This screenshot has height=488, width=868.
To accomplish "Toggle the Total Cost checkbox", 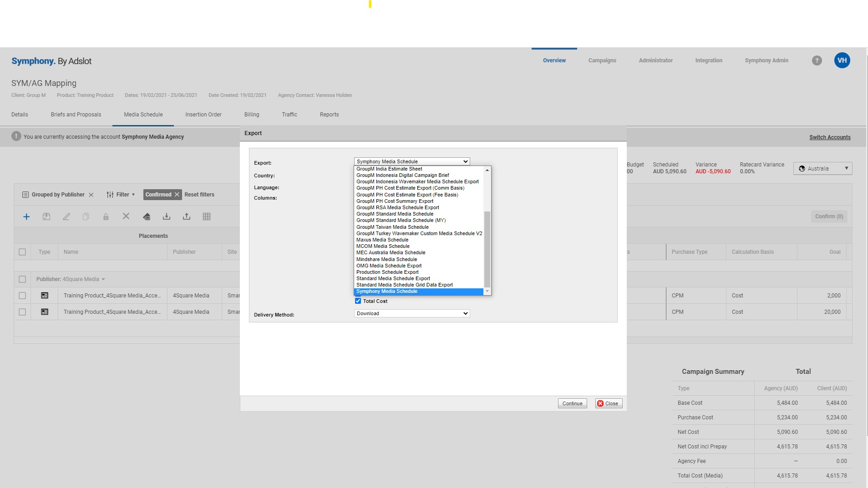I will click(358, 301).
